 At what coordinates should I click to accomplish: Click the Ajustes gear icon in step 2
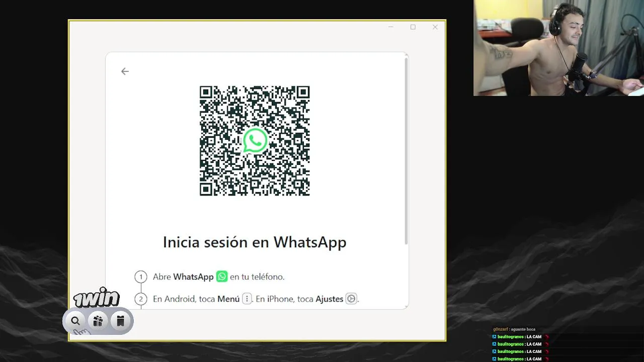[x=351, y=299]
